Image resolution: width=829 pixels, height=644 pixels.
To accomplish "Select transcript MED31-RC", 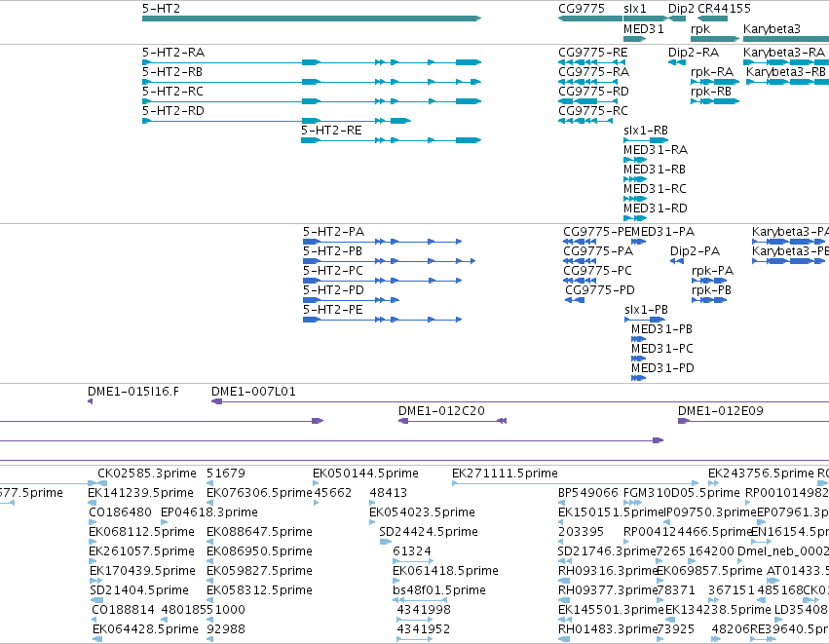I will click(x=635, y=199).
